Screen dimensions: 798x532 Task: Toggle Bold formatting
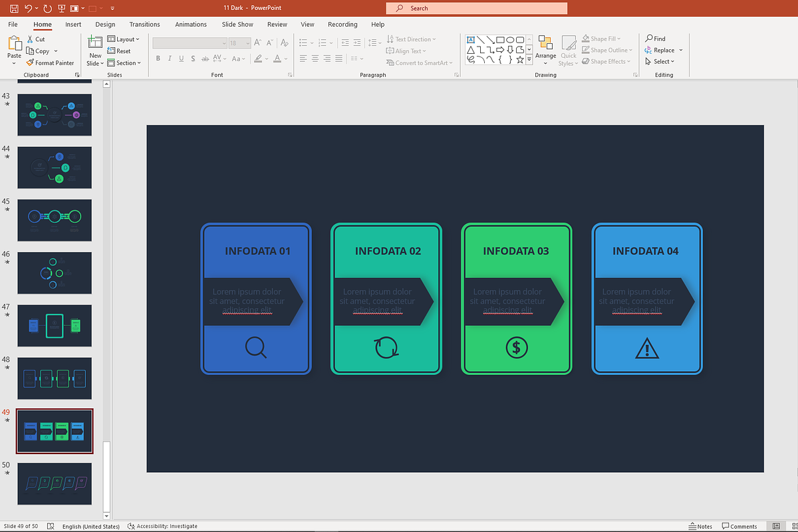point(158,59)
